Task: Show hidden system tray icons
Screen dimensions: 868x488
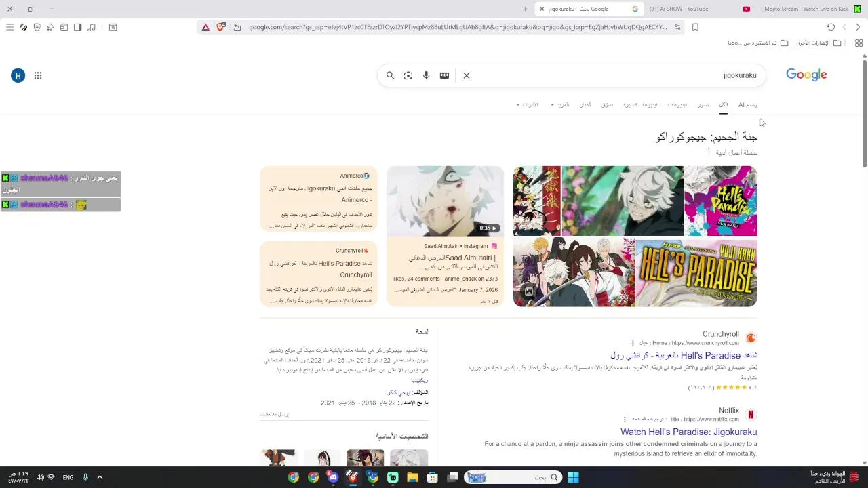Action: click(100, 477)
